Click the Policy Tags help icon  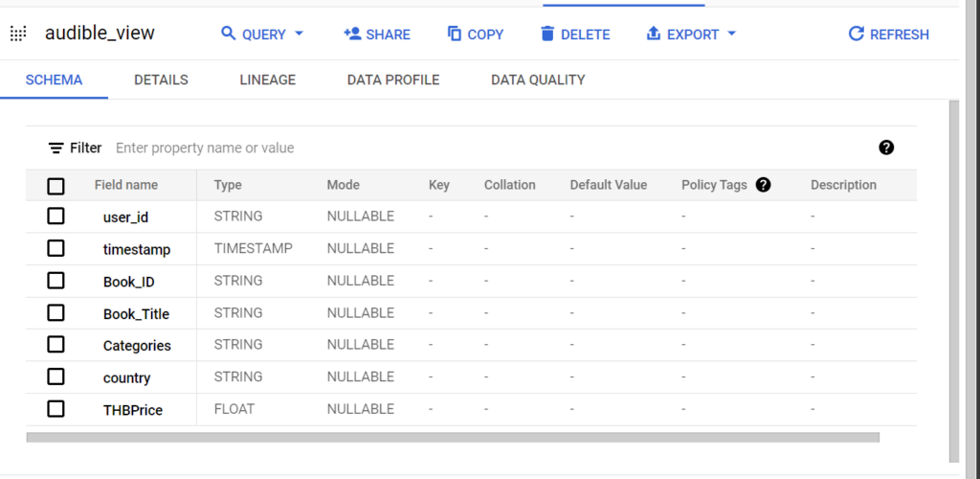tap(763, 185)
